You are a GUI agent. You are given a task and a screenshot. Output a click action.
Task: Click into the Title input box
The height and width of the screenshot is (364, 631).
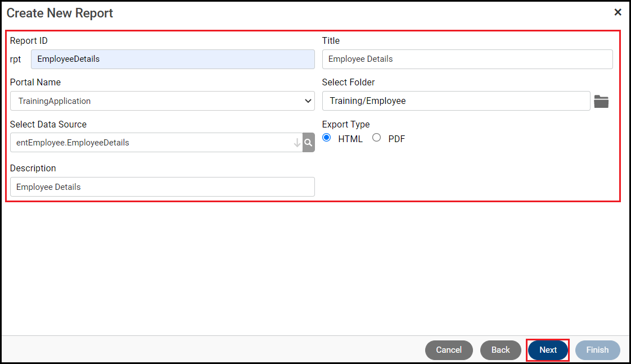[x=467, y=59]
